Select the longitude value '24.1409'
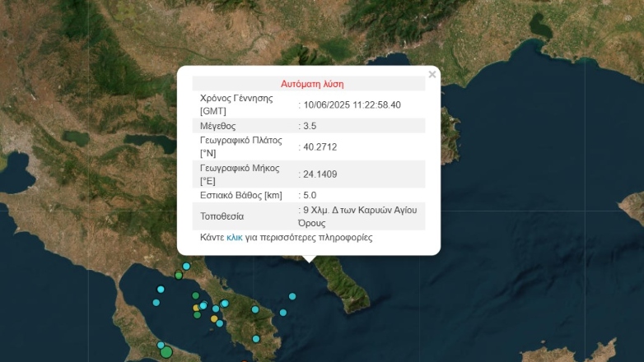The image size is (644, 362). click(320, 174)
